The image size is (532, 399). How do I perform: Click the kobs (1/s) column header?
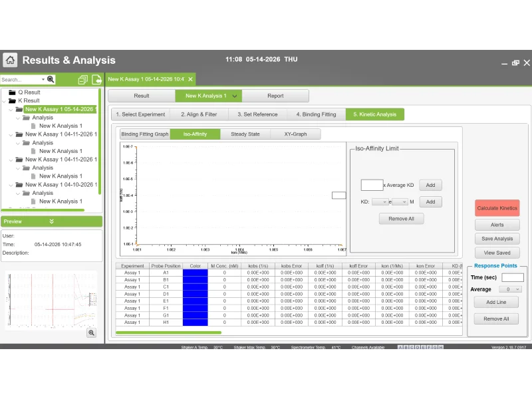[258, 266]
